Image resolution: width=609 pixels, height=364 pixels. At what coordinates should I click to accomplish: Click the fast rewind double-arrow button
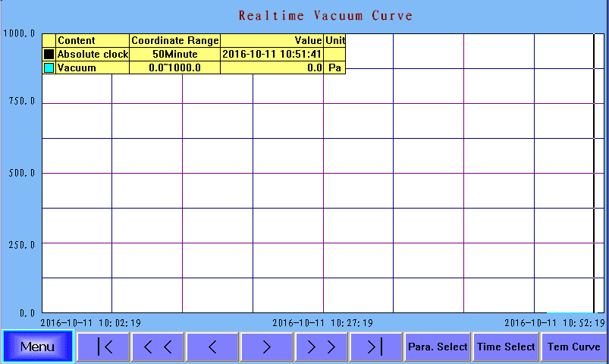(158, 347)
